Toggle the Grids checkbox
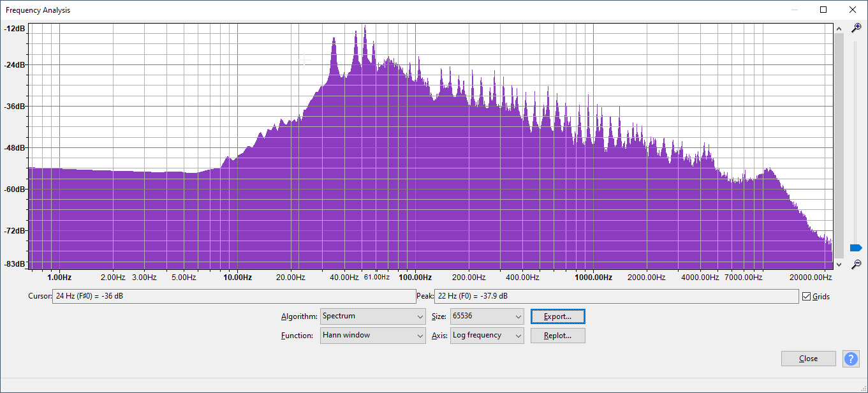 [807, 297]
